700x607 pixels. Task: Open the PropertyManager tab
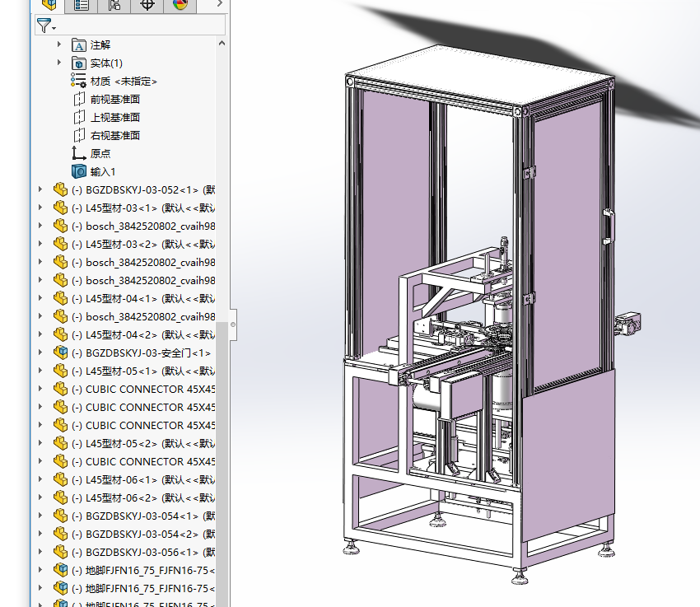82,5
